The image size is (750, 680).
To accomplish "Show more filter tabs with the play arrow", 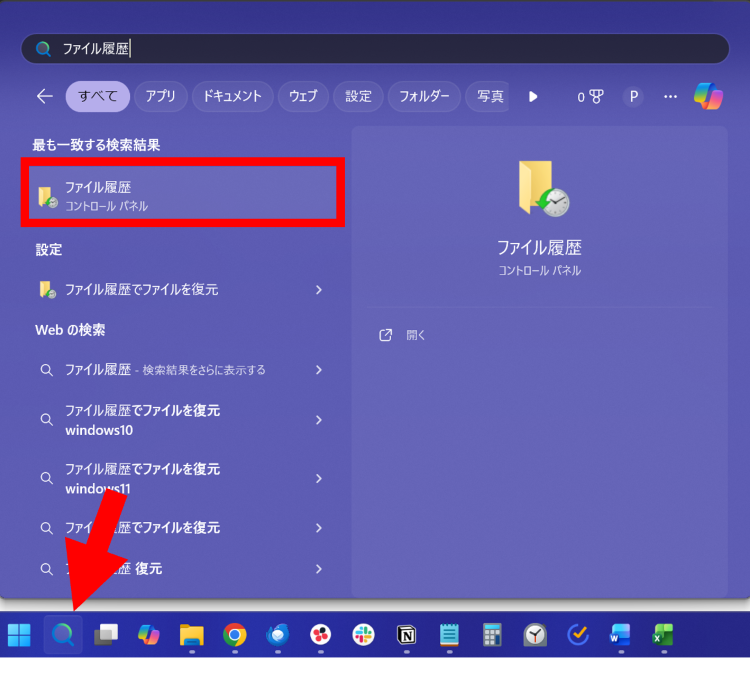I will [533, 97].
